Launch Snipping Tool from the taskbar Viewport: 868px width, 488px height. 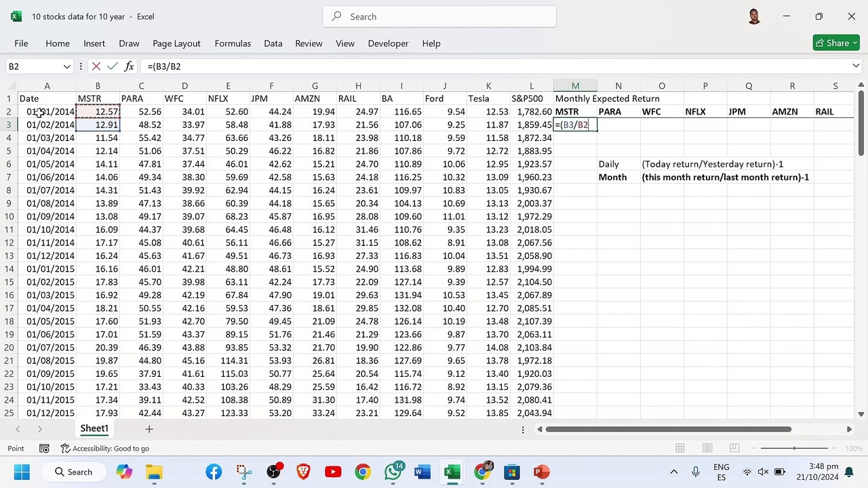point(243,472)
